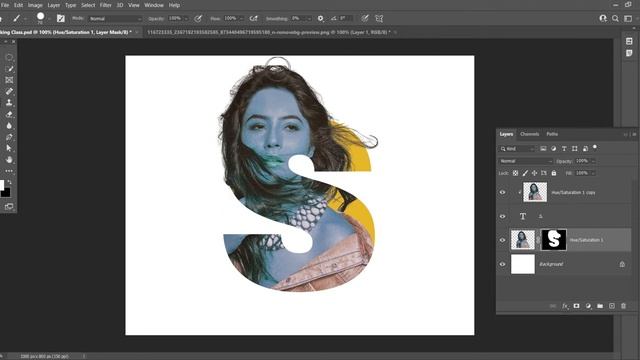Create a new group folder
The image size is (640, 360).
pos(600,306)
